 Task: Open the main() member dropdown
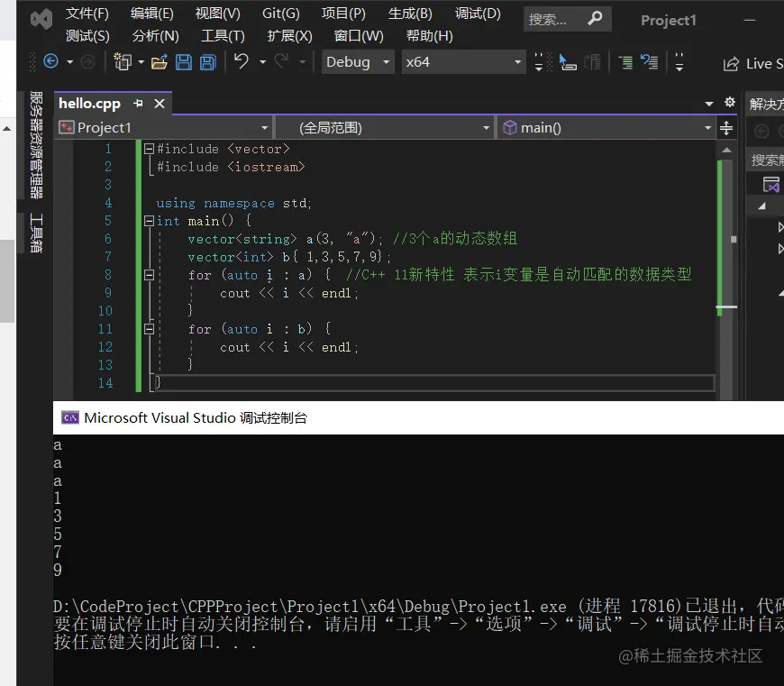[x=606, y=127]
